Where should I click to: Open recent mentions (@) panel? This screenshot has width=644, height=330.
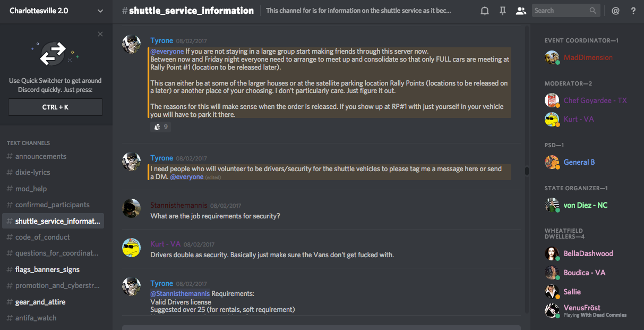coord(615,11)
